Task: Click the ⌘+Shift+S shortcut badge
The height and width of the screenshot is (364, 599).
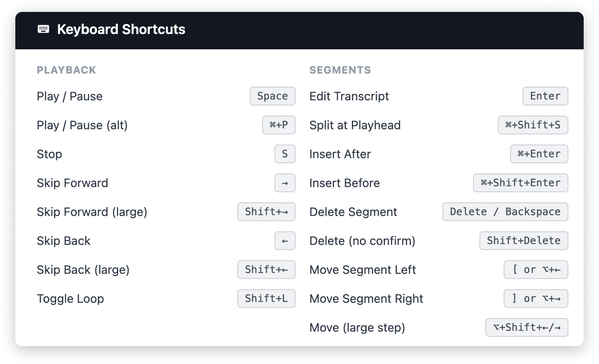Action: 533,125
